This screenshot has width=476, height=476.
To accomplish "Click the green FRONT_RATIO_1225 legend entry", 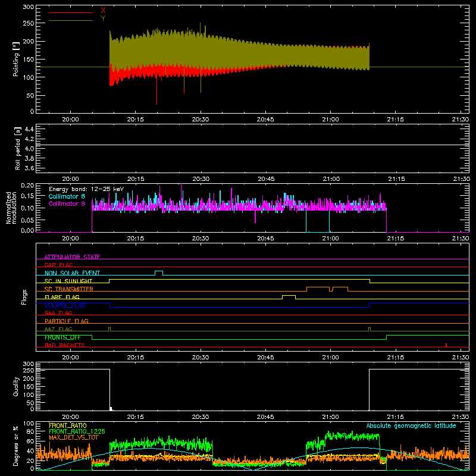I will click(77, 431).
